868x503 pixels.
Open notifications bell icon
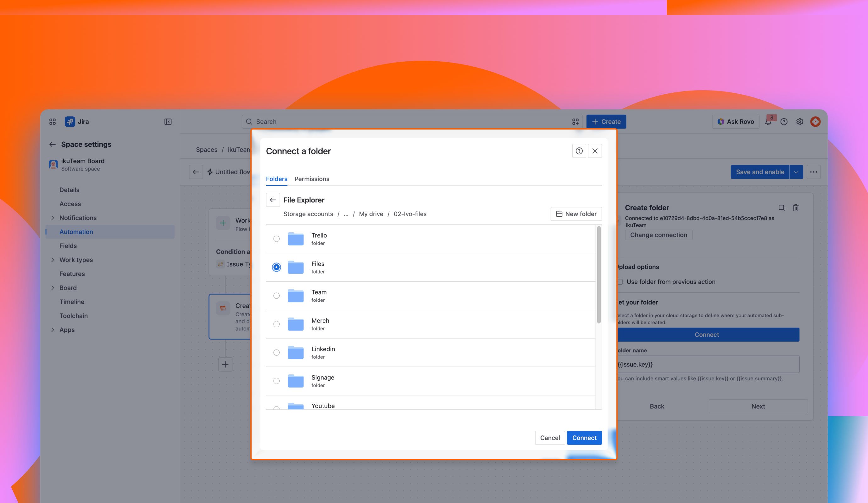point(768,122)
